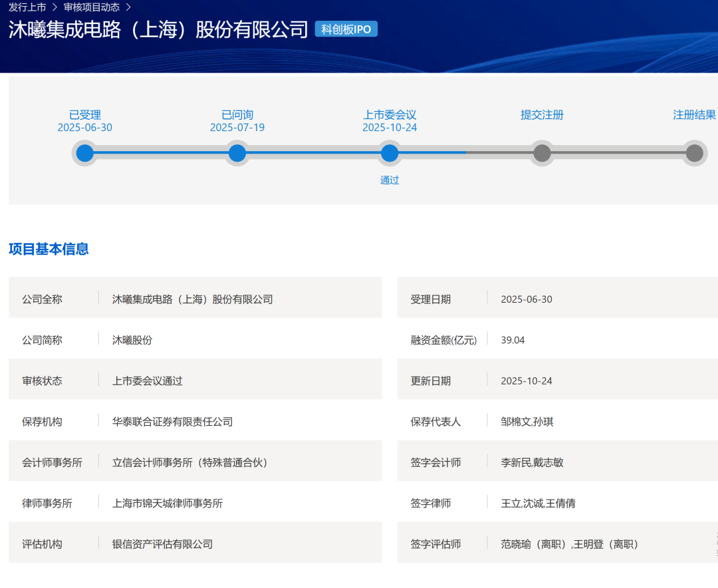Click the financing amount value 39.04

513,340
